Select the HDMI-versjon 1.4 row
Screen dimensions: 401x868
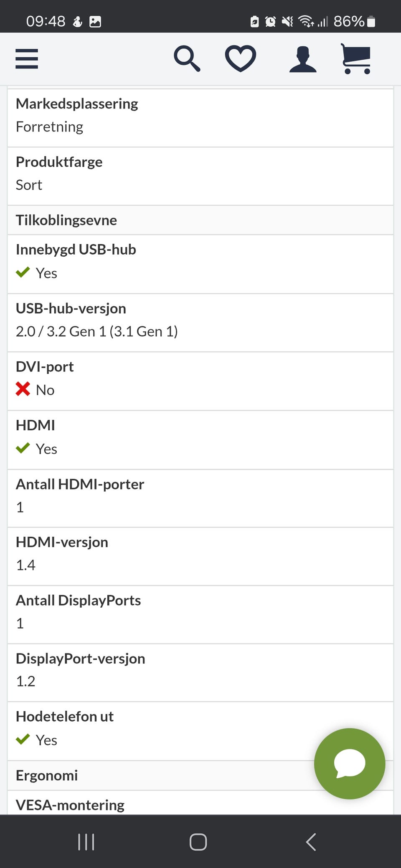tap(200, 556)
